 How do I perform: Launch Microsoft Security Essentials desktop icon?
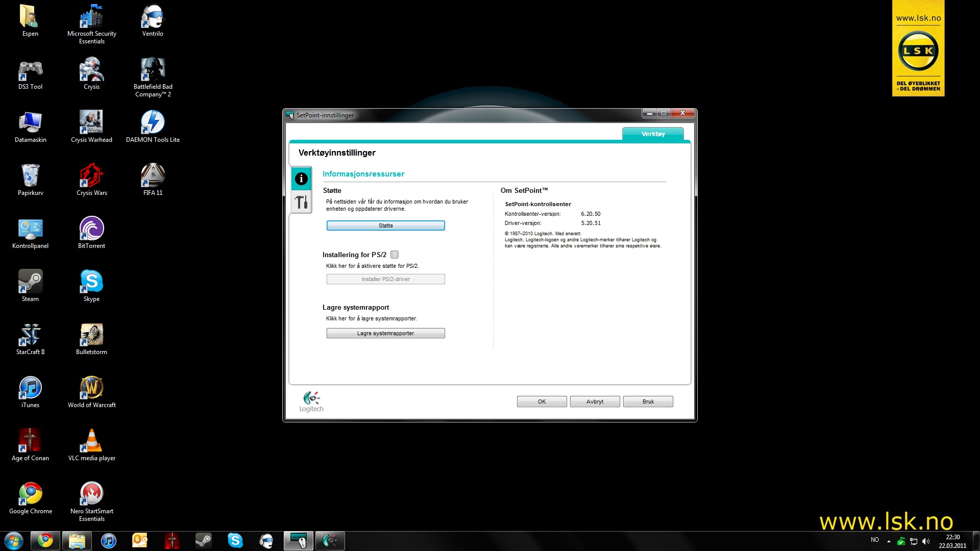point(92,24)
